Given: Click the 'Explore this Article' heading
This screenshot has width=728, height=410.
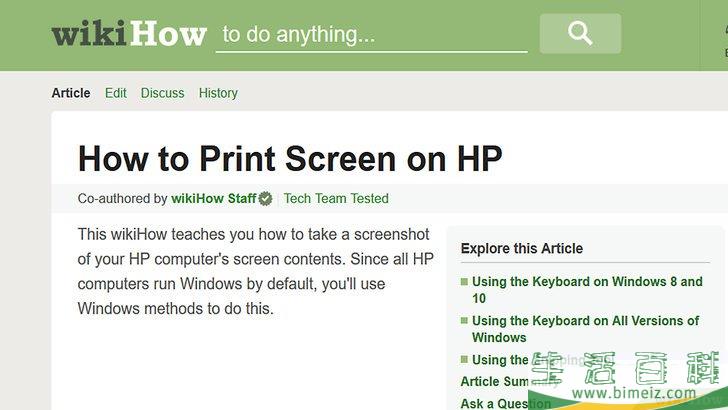Looking at the screenshot, I should 522,249.
